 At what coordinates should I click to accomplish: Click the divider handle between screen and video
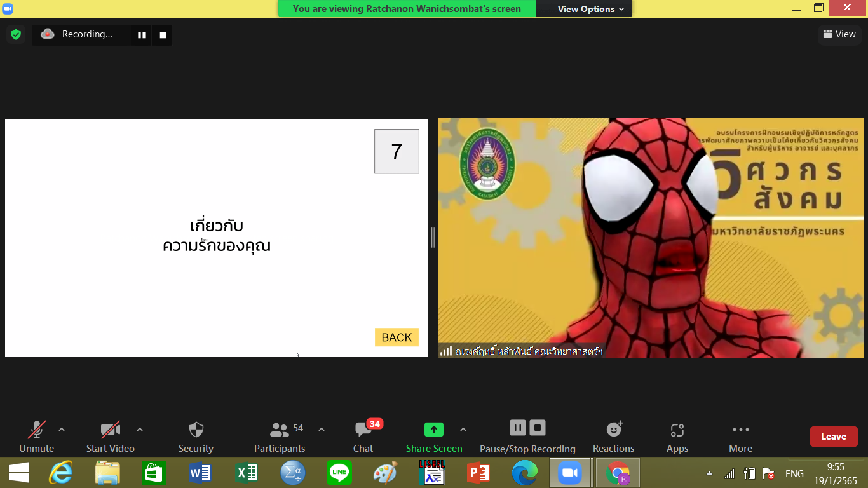click(x=433, y=238)
